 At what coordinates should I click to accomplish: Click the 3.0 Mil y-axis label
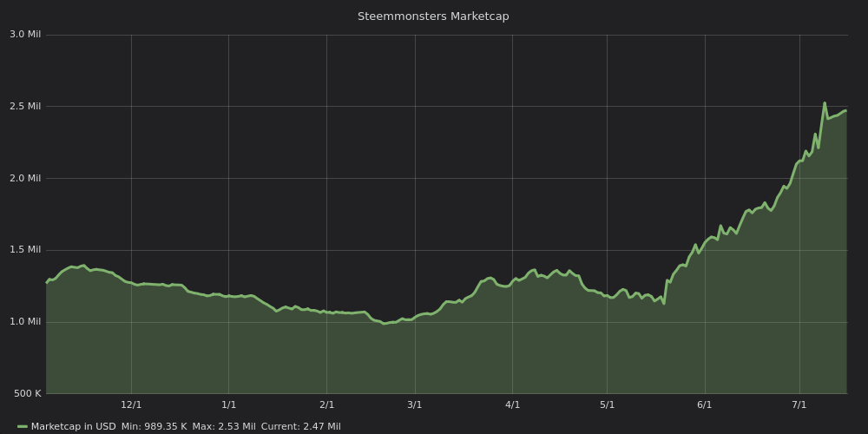coord(25,35)
